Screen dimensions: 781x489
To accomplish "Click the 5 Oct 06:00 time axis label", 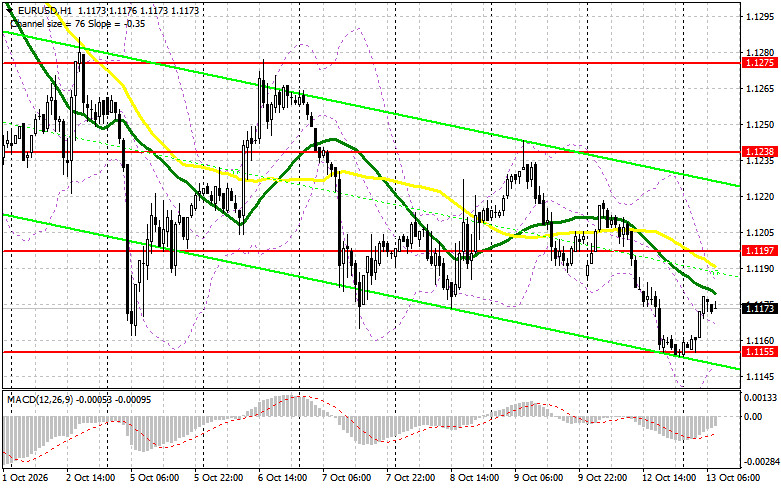I will (x=154, y=478).
